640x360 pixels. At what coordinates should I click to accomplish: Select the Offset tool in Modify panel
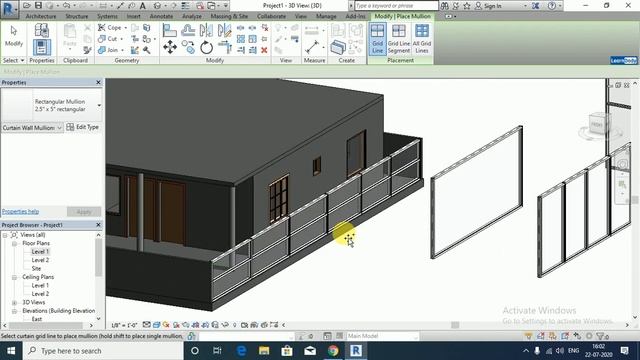(188, 30)
